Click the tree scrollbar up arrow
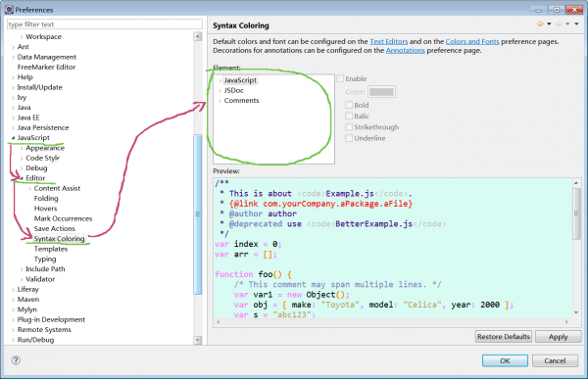The height and width of the screenshot is (379, 588). tap(198, 36)
